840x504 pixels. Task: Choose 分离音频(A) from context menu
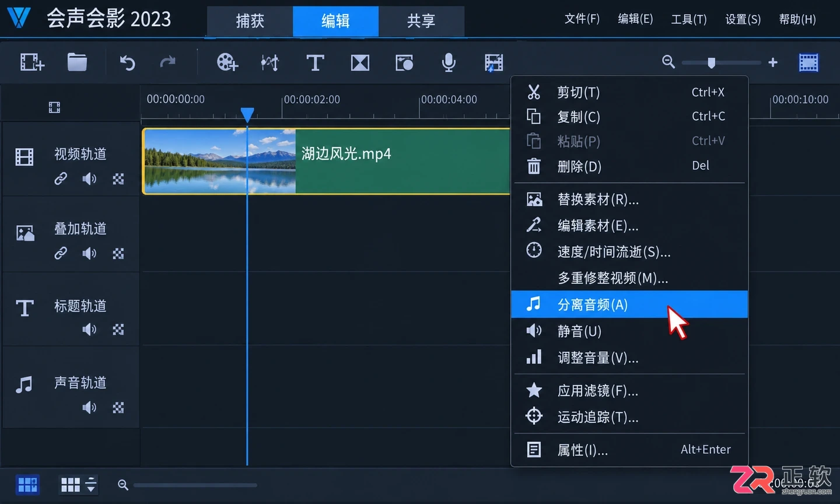(x=629, y=304)
